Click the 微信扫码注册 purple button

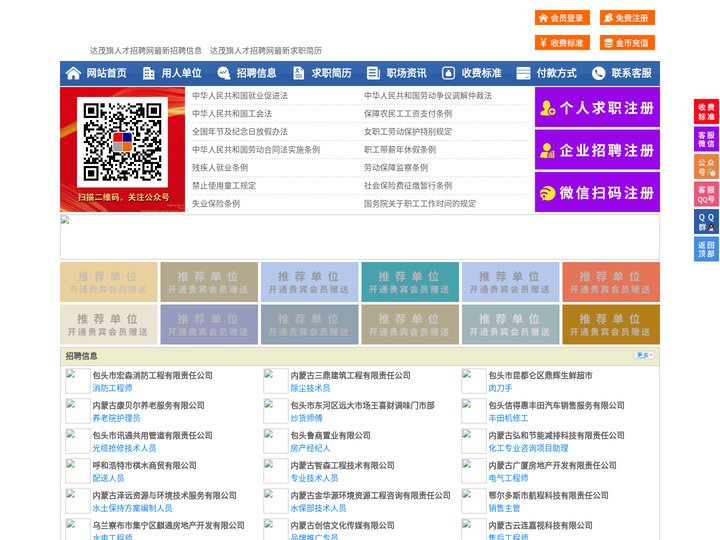pos(597,192)
